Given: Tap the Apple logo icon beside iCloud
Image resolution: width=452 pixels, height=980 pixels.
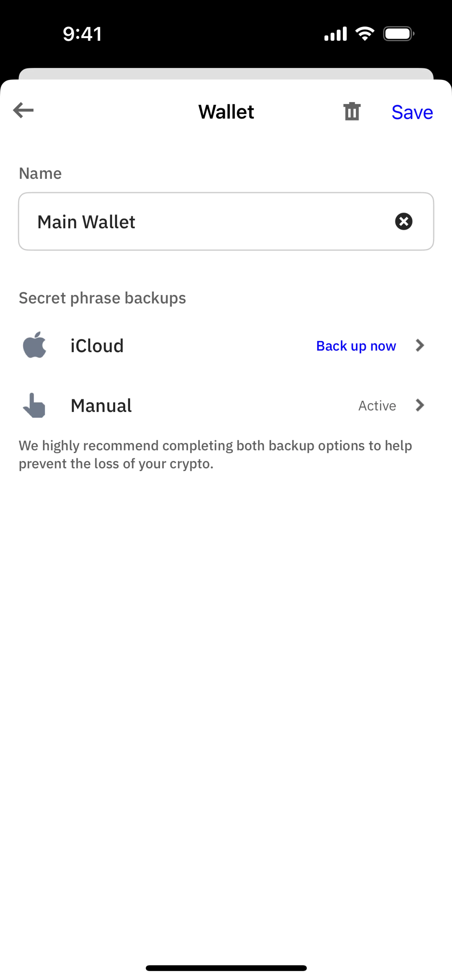Looking at the screenshot, I should click(x=35, y=345).
